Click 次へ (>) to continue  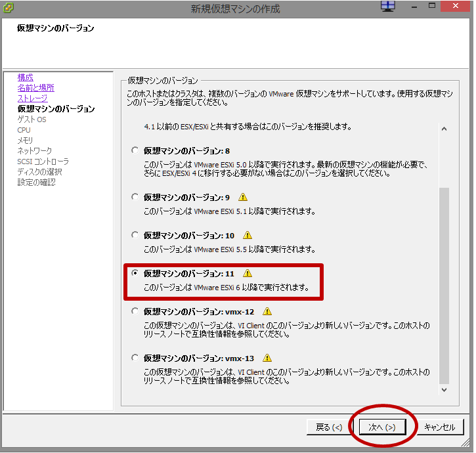click(x=382, y=427)
